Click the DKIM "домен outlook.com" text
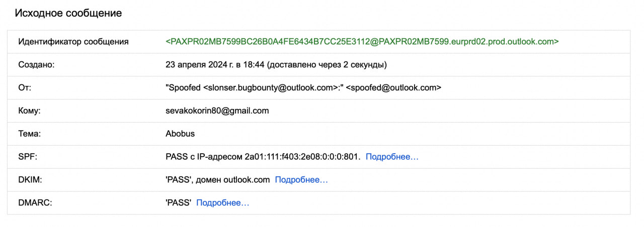The image size is (644, 227). (238, 180)
